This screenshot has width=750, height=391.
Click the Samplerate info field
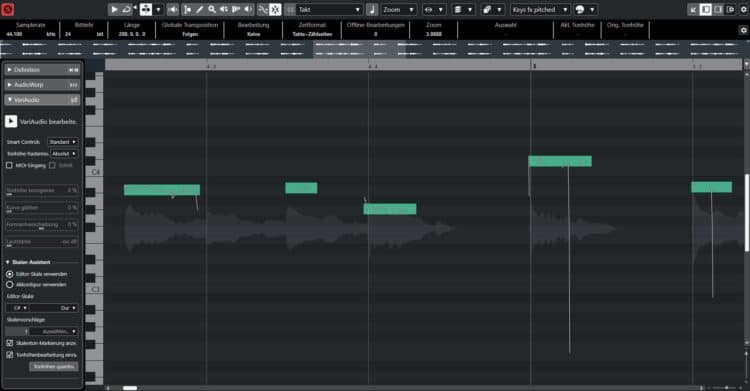[x=31, y=30]
